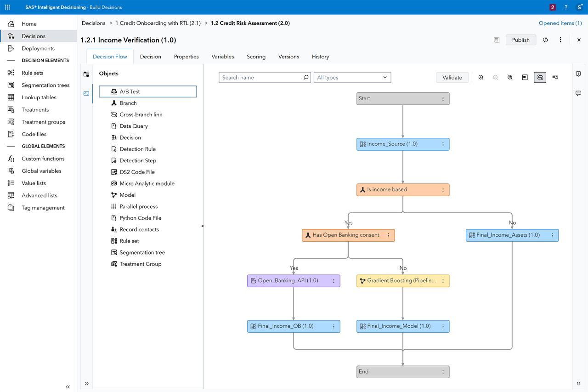
Task: Zoom in on the decision flow diagram
Action: (481, 77)
